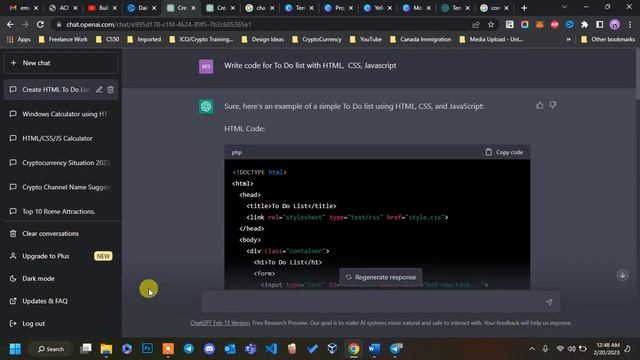This screenshot has width=640, height=360.
Task: Click ChatGPT Feb 13 Version link
Action: click(x=220, y=323)
